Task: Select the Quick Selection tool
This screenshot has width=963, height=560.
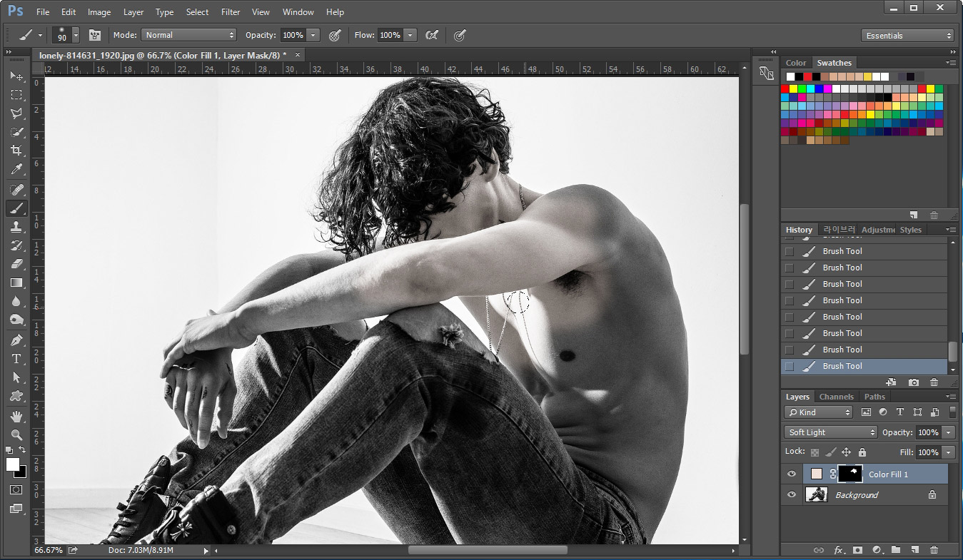Action: point(16,132)
